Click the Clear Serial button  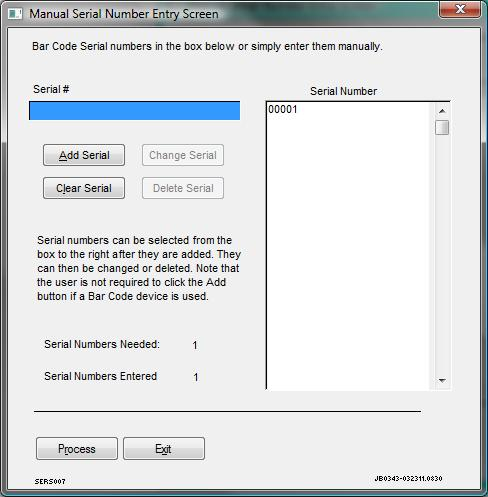pyautogui.click(x=84, y=188)
